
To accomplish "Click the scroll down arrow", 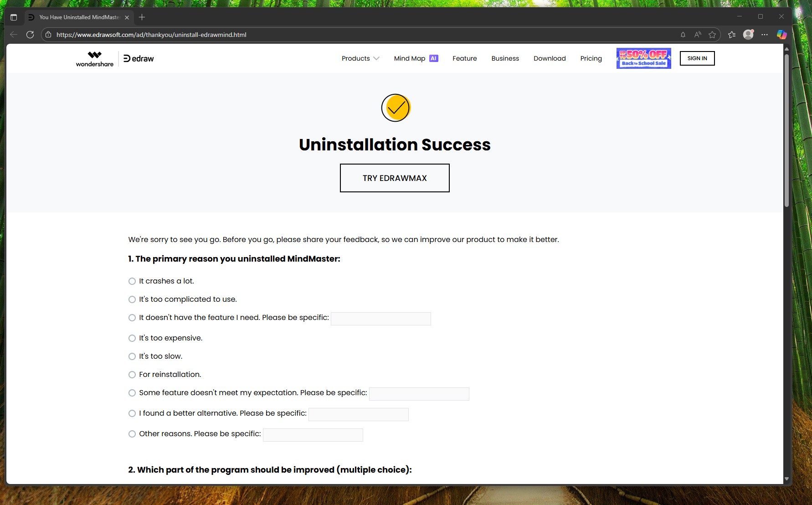I will click(x=786, y=479).
